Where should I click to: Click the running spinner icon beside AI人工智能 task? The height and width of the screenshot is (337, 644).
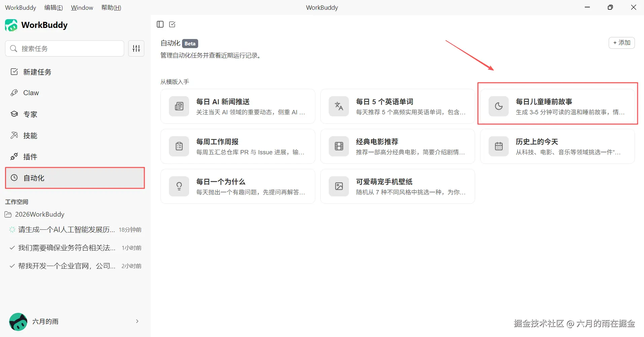click(12, 230)
